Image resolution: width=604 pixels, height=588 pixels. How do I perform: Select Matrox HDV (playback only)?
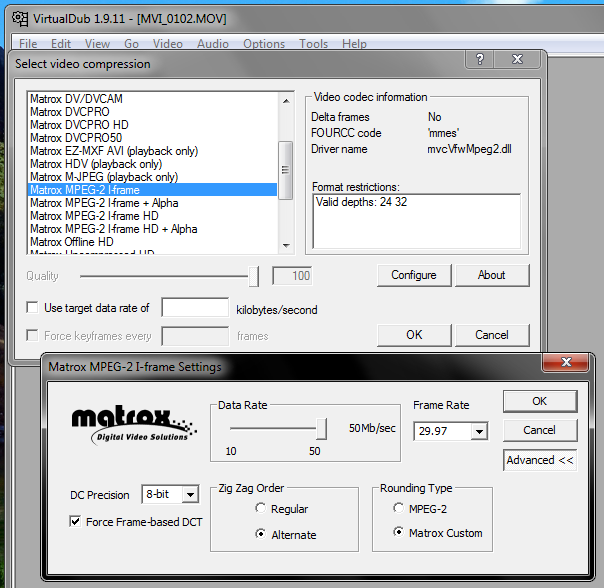click(153, 164)
